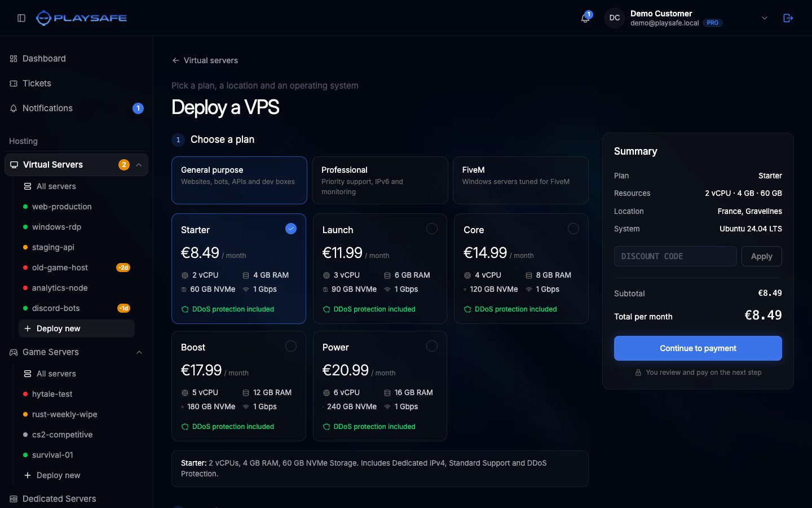The image size is (812, 508).
Task: Select the Boost plan radio
Action: coord(291,346)
